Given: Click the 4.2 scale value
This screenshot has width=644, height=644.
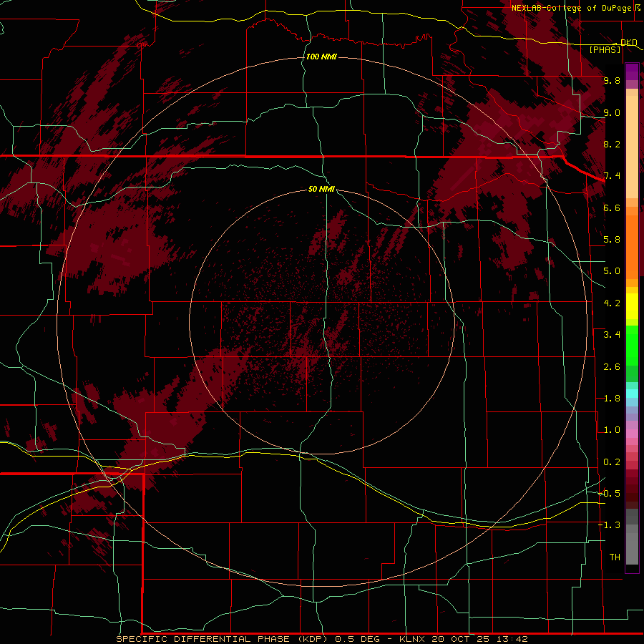Looking at the screenshot, I should [x=612, y=303].
